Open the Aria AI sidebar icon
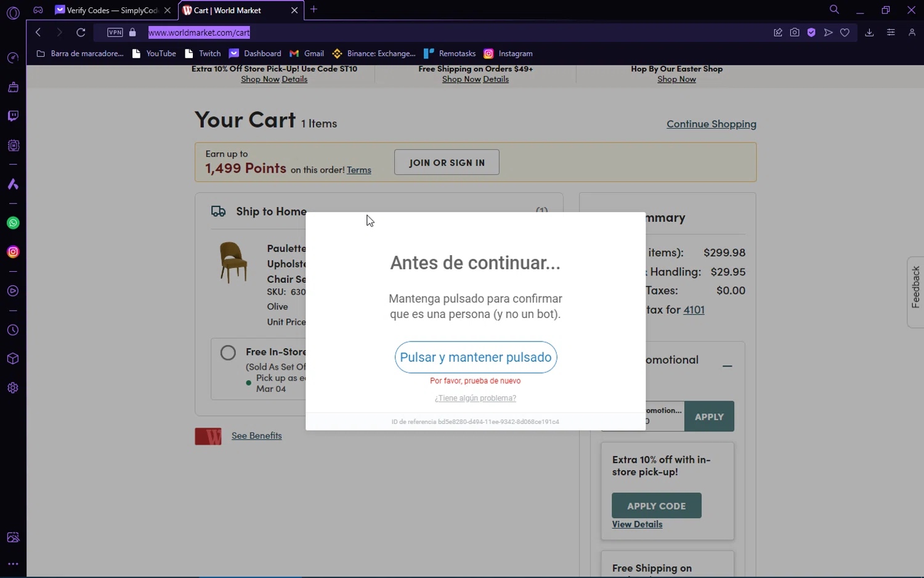 (13, 184)
